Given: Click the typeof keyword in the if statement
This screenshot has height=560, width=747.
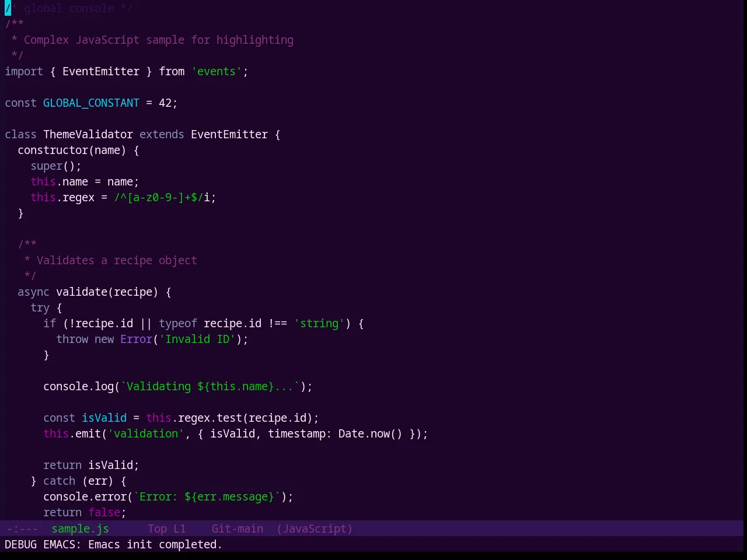Looking at the screenshot, I should coord(178,323).
